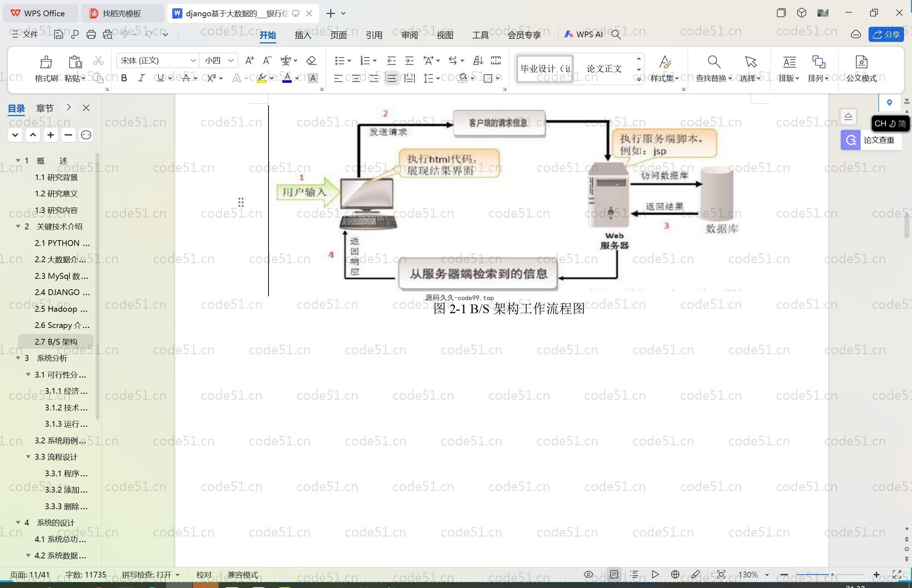The height and width of the screenshot is (588, 912).
Task: Toggle left text alignment
Action: click(338, 78)
